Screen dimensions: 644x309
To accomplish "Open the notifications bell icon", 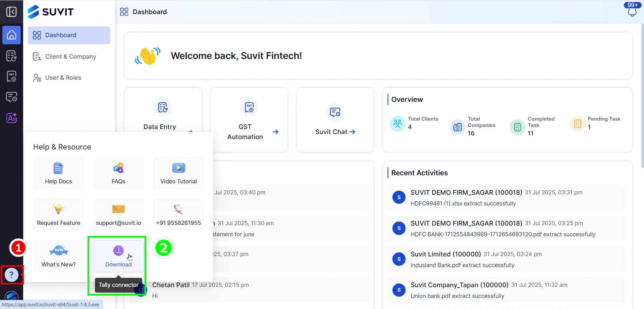I will tap(632, 12).
